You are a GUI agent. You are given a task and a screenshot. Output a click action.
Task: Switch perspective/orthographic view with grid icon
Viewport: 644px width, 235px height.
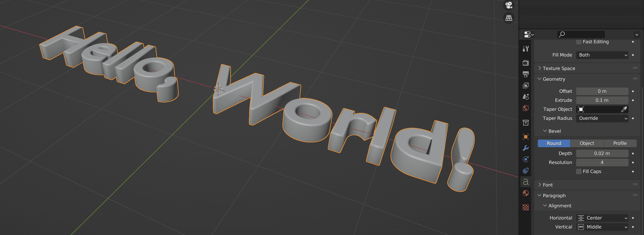(x=509, y=18)
